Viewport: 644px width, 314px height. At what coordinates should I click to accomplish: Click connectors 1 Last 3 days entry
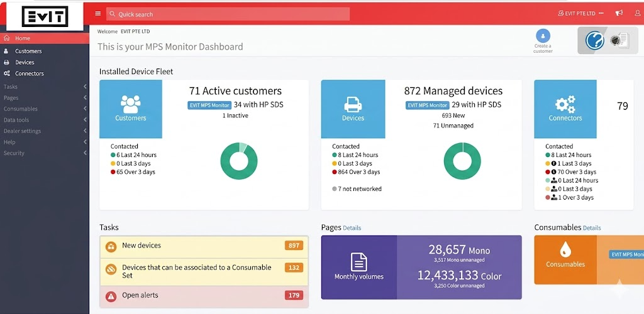click(569, 163)
